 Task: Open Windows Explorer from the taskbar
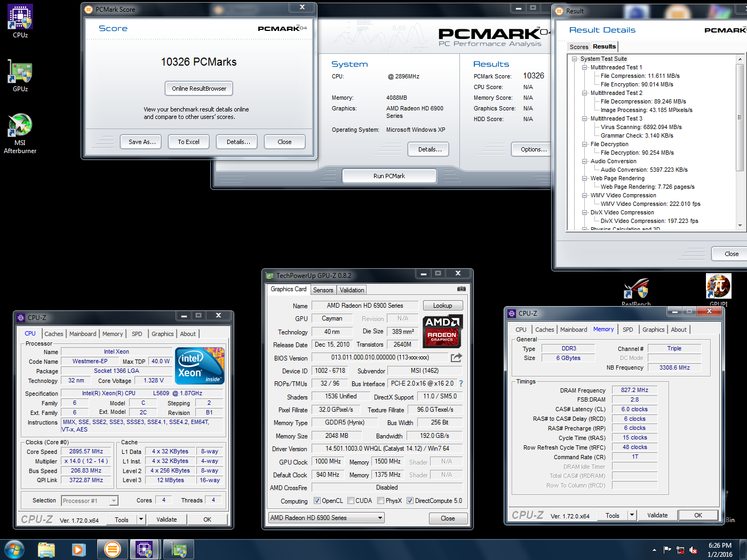[x=46, y=549]
